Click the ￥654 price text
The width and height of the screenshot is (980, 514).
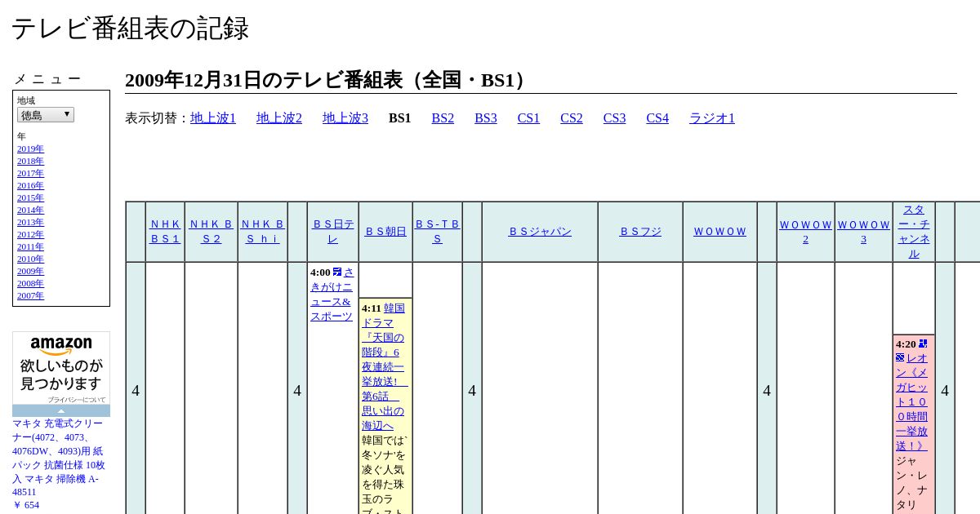[x=25, y=505]
